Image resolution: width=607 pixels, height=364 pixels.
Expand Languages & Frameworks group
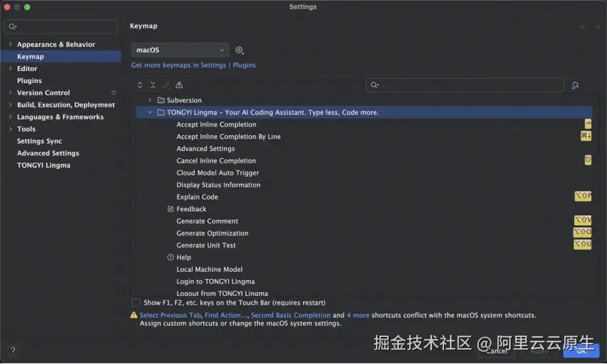[x=11, y=117]
